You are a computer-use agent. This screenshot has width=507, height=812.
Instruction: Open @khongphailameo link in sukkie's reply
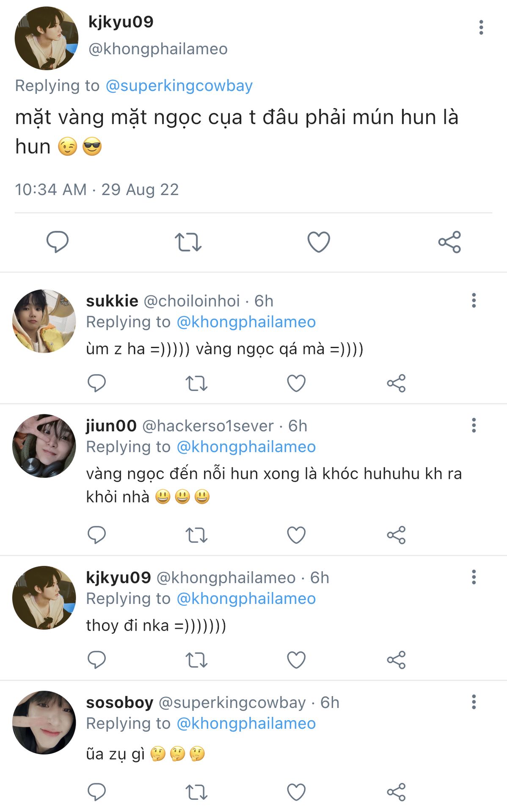tap(246, 322)
